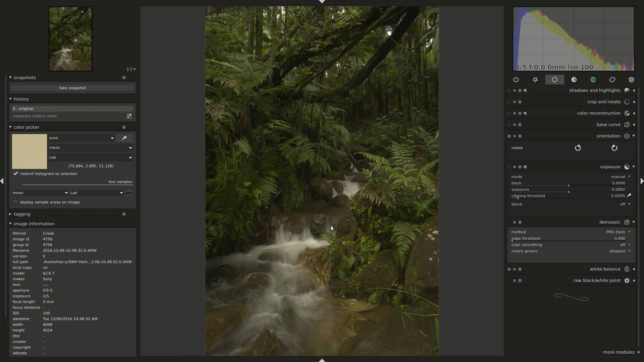644x362 pixels.
Task: Click the exposure EV slider
Action: (x=568, y=190)
